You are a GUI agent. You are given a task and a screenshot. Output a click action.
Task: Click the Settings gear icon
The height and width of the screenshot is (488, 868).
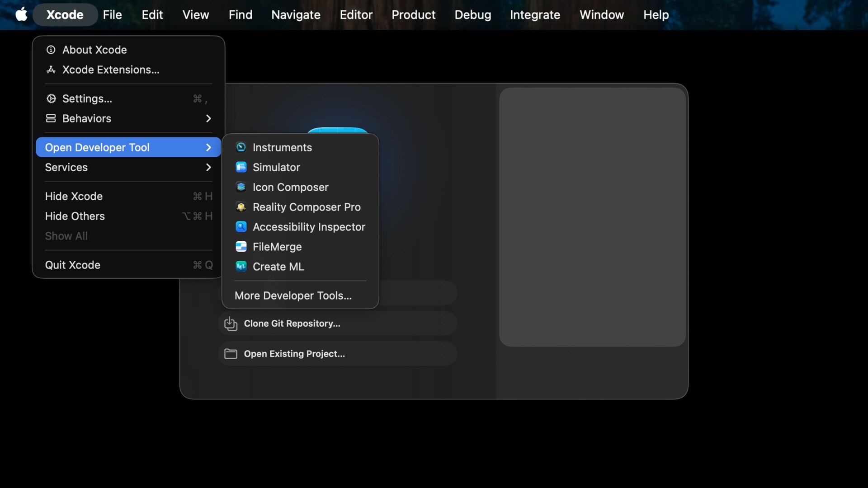coord(51,99)
